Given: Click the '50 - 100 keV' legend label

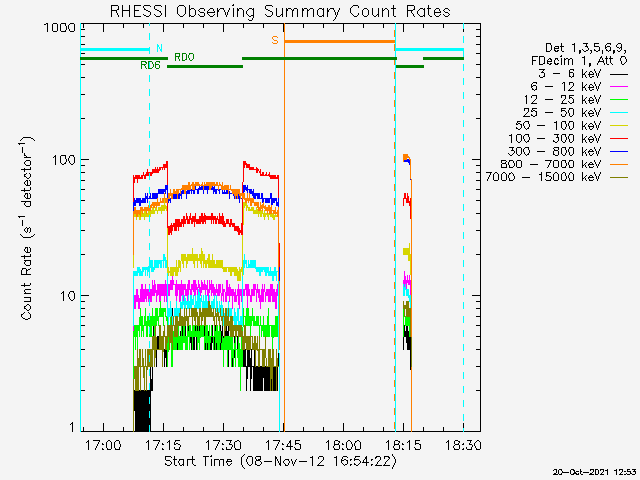Looking at the screenshot, I should (x=558, y=125).
